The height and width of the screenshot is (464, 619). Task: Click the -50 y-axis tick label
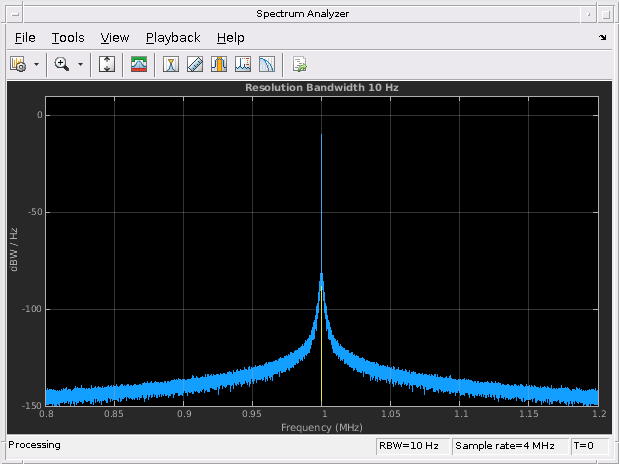pos(35,212)
